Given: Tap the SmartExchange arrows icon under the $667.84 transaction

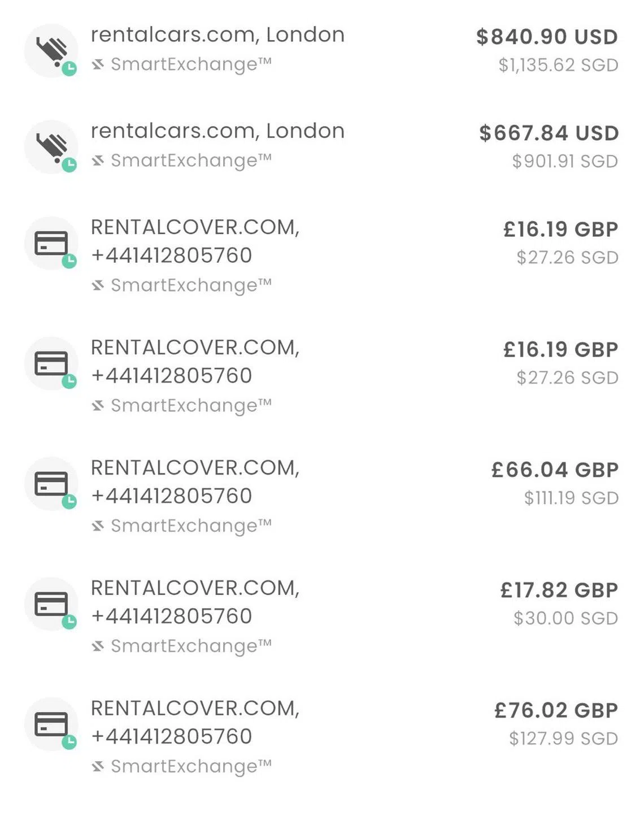Looking at the screenshot, I should [98, 160].
